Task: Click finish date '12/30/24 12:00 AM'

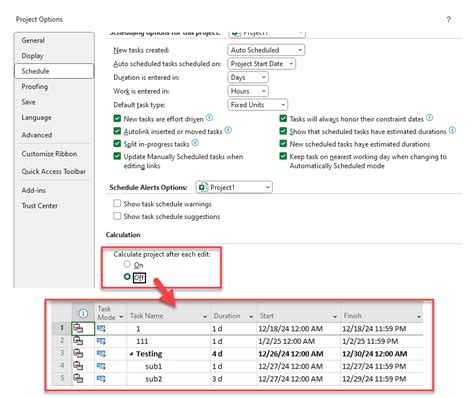Action: click(382, 354)
